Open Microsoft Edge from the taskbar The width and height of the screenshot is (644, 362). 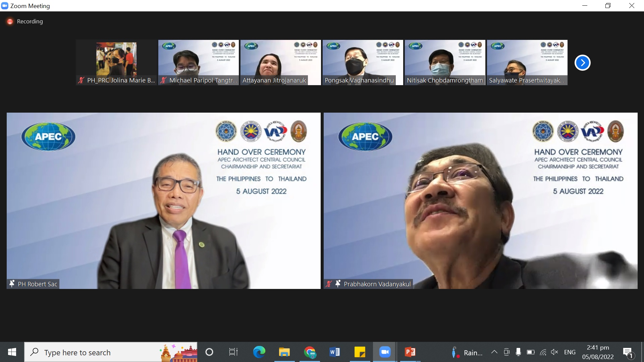point(259,352)
